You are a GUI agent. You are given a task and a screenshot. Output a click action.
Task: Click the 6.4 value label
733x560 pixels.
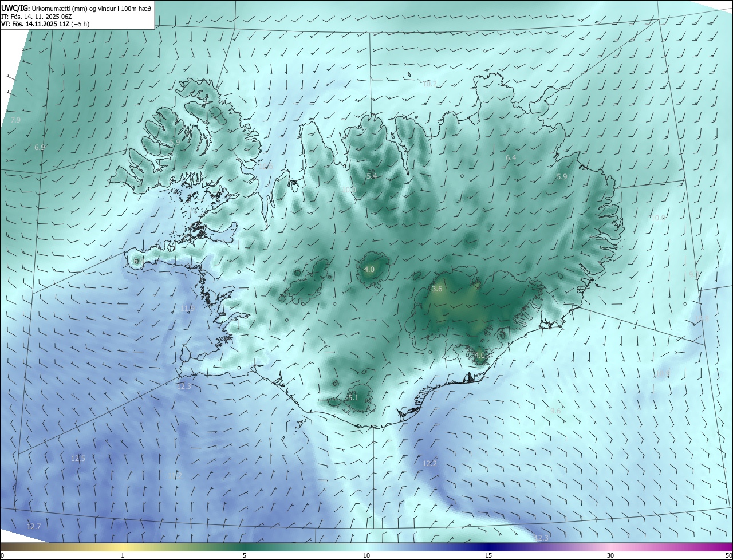pyautogui.click(x=511, y=157)
